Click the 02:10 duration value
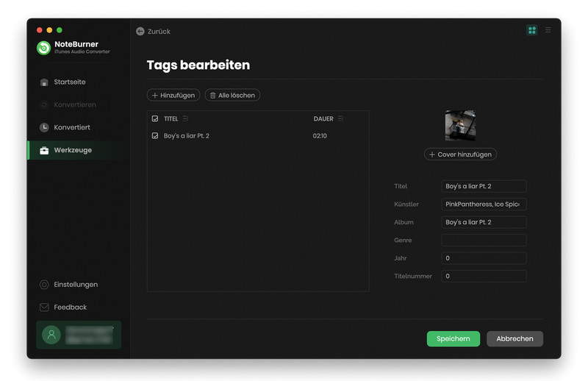 coord(320,135)
